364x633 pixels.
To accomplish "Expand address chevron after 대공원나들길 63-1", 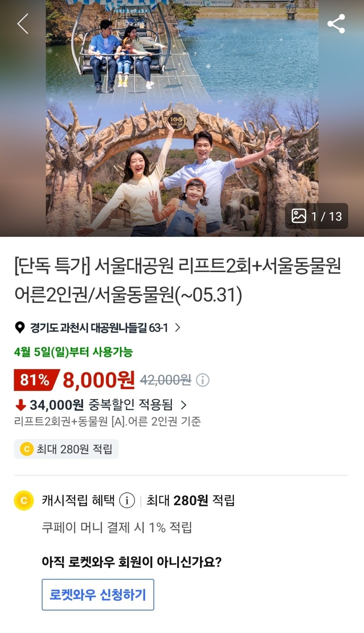I will pos(178,327).
